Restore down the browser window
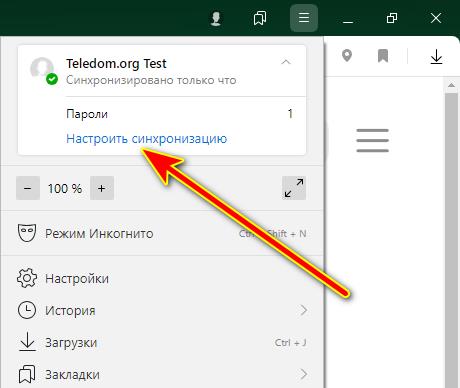460x388 pixels. (x=392, y=18)
